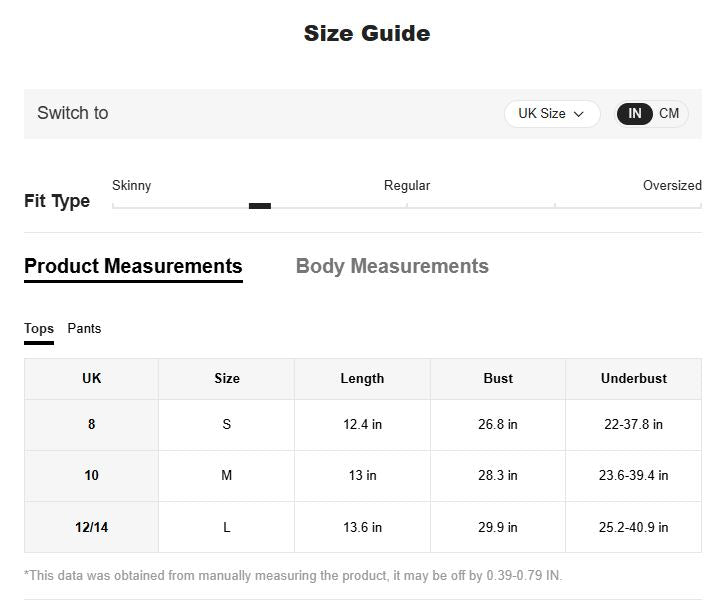Click the 28.3 in bust value
The height and width of the screenshot is (616, 718).
pyautogui.click(x=498, y=476)
